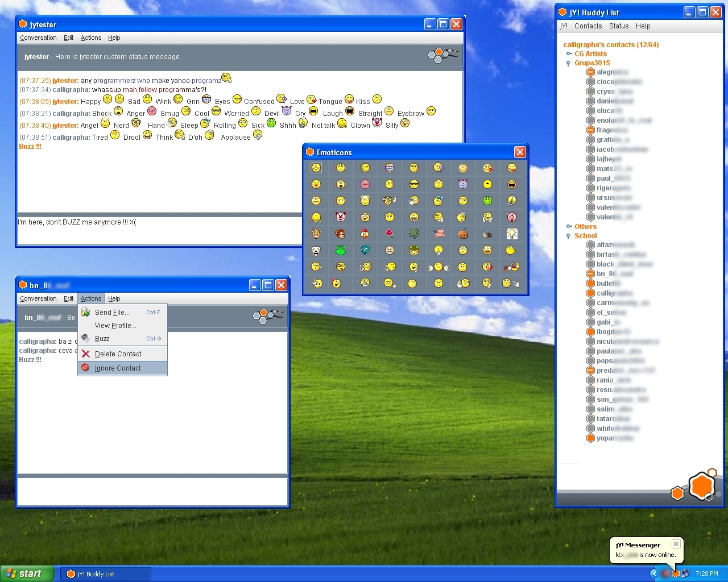This screenshot has width=728, height=582.
Task: Open Status menu in Buddy List
Action: (x=619, y=26)
